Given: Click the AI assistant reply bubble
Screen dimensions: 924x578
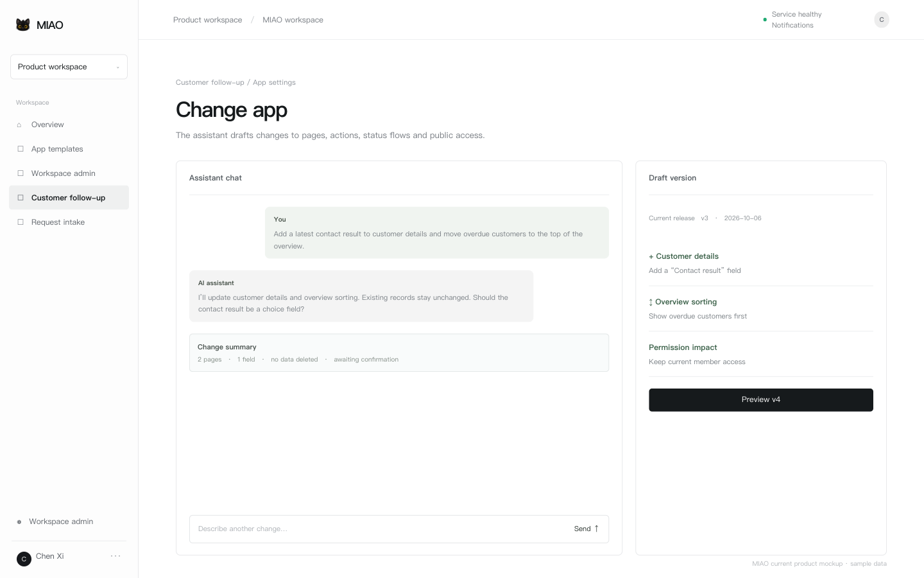Looking at the screenshot, I should click(x=361, y=296).
